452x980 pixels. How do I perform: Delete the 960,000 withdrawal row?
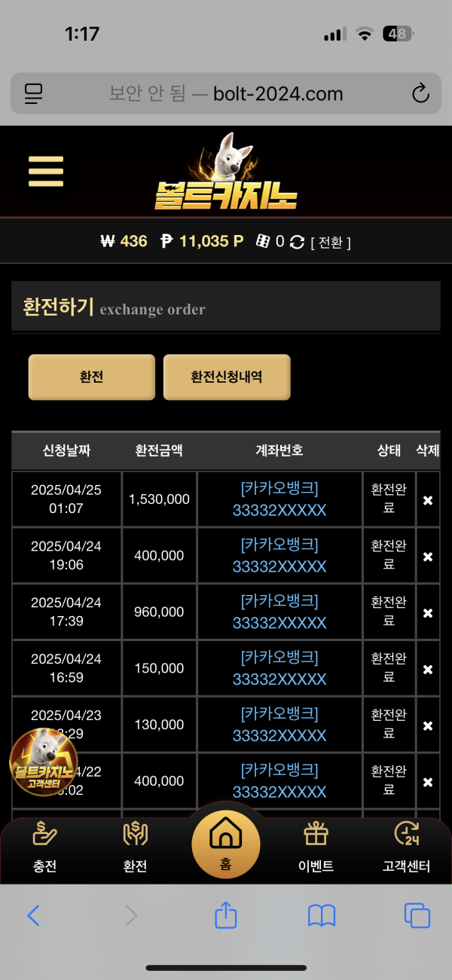(x=428, y=613)
